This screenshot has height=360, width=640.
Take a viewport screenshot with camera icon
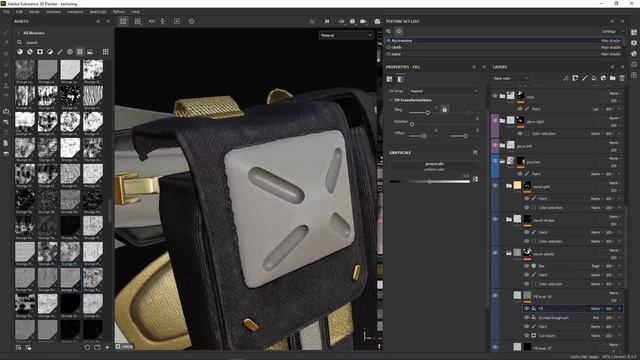click(x=377, y=21)
